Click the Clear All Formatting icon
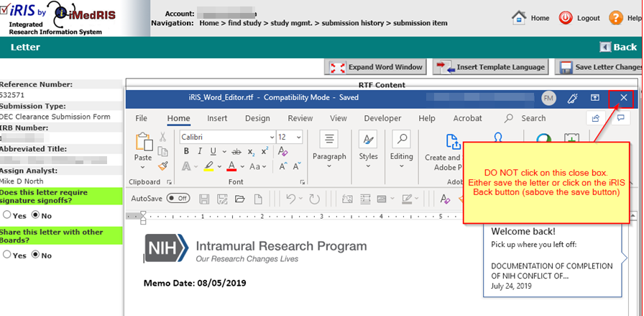Viewport: 644px width, 316px height. 282,151
